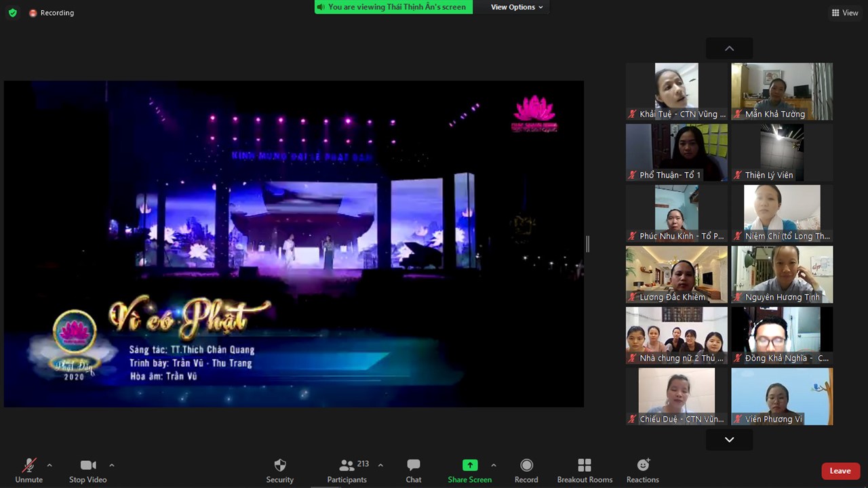Click the "Trình bày: Trần Vũ - Thu Trang" caption
The width and height of the screenshot is (868, 488).
[x=191, y=363]
